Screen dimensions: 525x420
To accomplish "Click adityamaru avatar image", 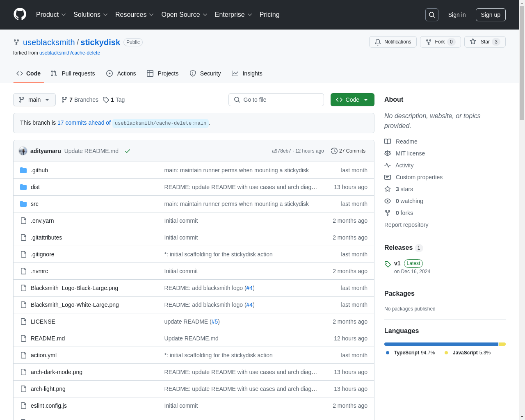I will tap(23, 151).
